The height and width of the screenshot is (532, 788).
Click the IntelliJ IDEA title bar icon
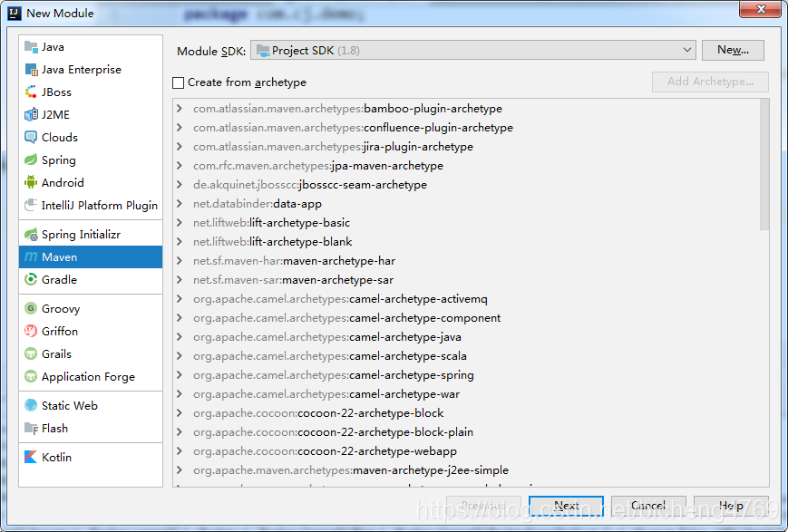(15, 13)
